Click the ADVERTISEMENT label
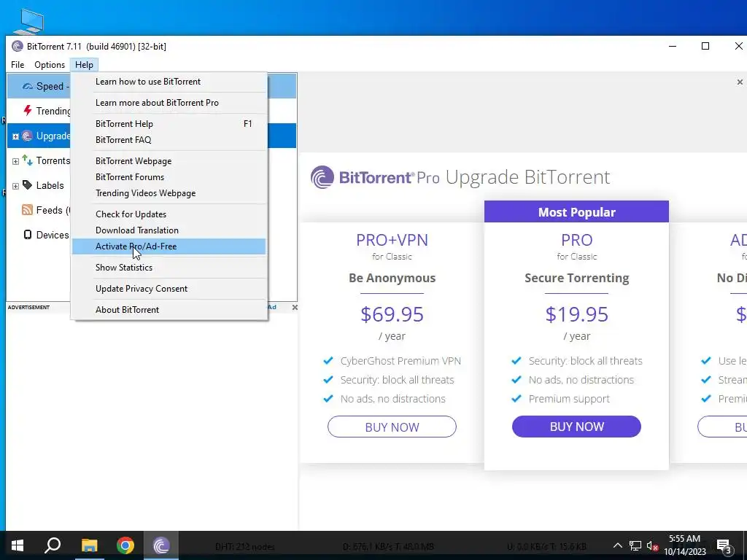This screenshot has width=747, height=560. pos(28,307)
